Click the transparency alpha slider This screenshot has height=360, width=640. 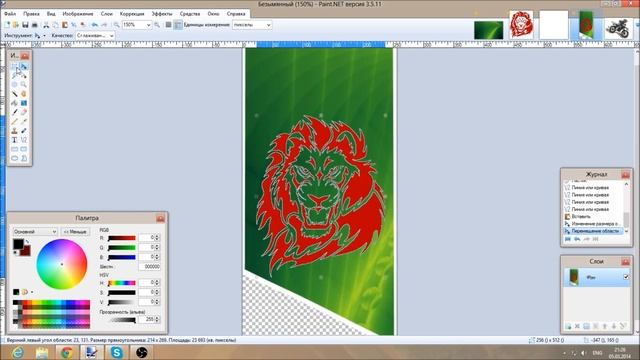[121, 320]
